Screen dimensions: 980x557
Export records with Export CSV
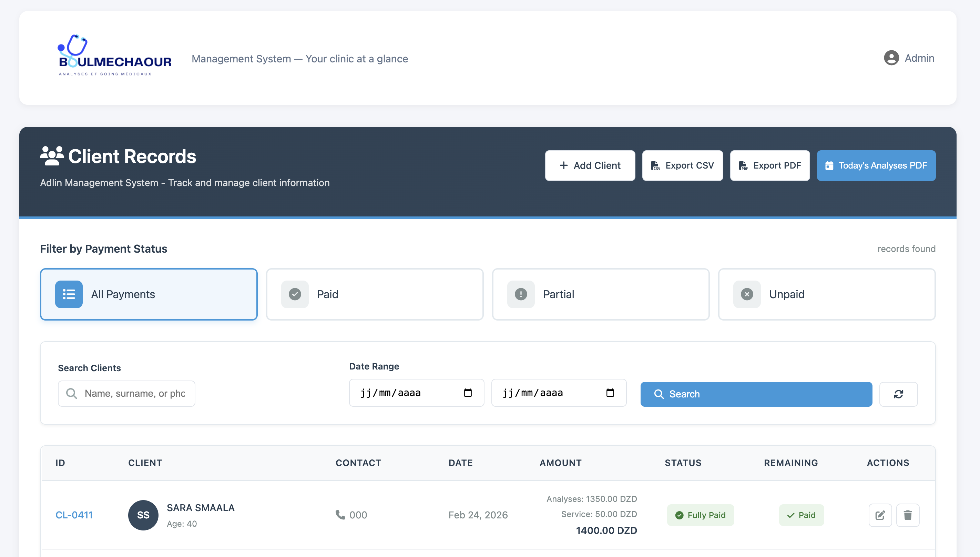682,166
